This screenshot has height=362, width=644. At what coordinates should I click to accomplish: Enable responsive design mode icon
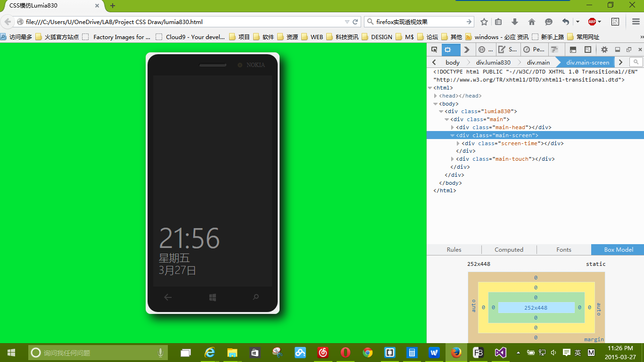pos(588,49)
